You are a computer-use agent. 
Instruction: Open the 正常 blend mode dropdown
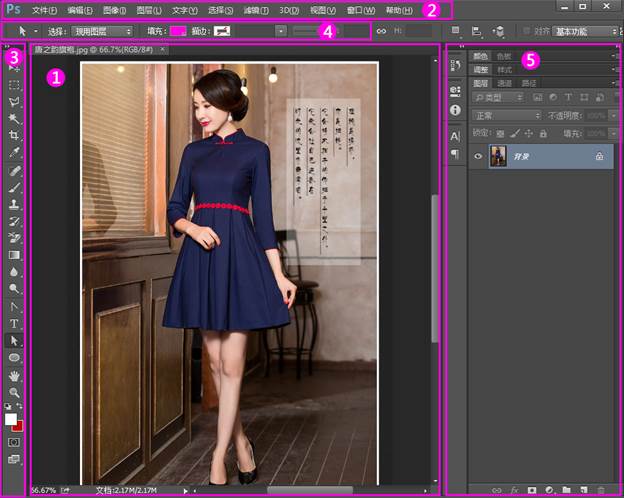click(x=507, y=116)
